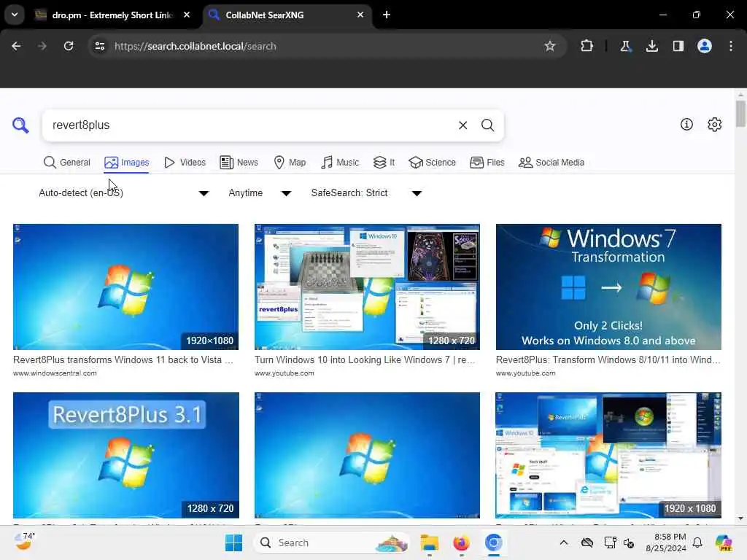Clear the search query with the X icon
Image resolution: width=747 pixels, height=560 pixels.
pos(462,125)
